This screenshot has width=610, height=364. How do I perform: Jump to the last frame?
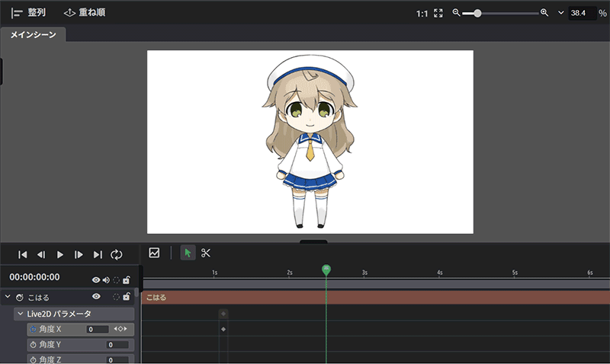coord(98,254)
